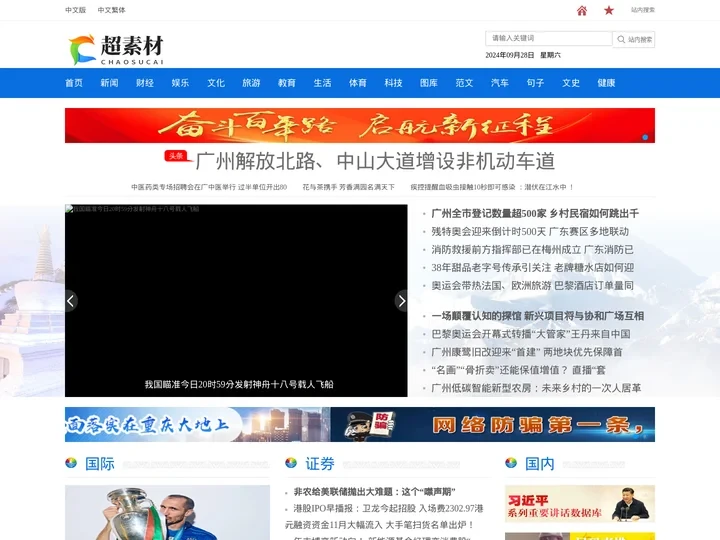Click the 站内搜索 search button
The height and width of the screenshot is (540, 720).
coord(634,39)
